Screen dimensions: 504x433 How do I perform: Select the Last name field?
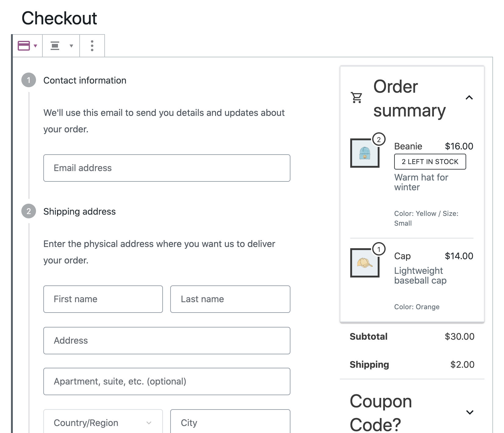click(x=230, y=299)
